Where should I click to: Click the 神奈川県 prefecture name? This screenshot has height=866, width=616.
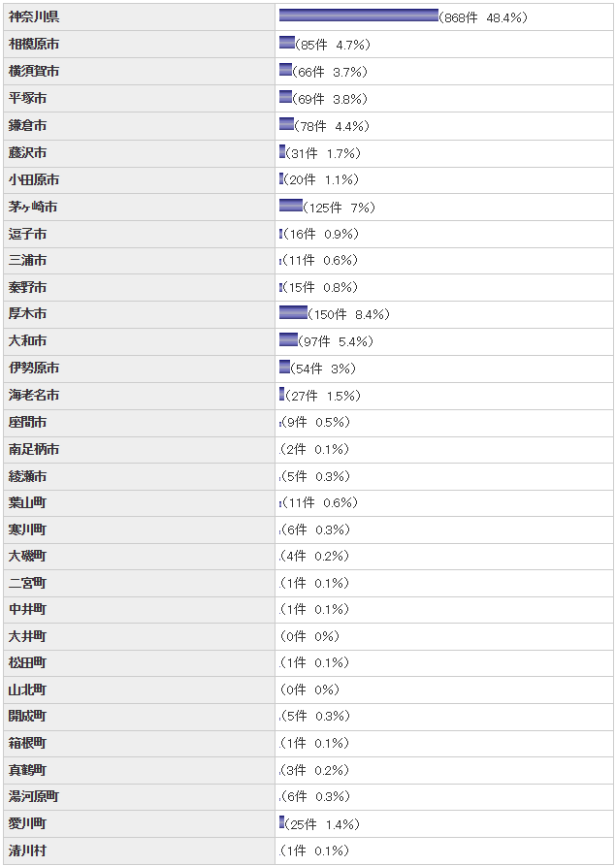click(34, 17)
